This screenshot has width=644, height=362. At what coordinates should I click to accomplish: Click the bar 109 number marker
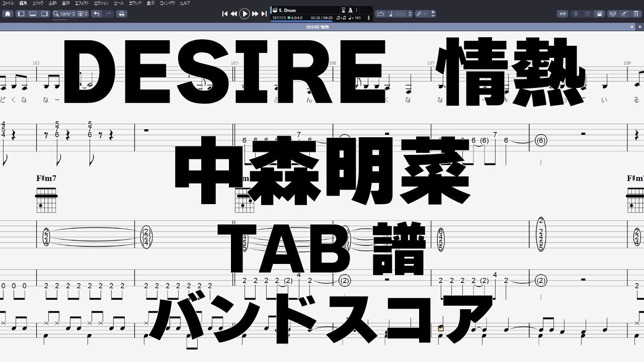[627, 63]
